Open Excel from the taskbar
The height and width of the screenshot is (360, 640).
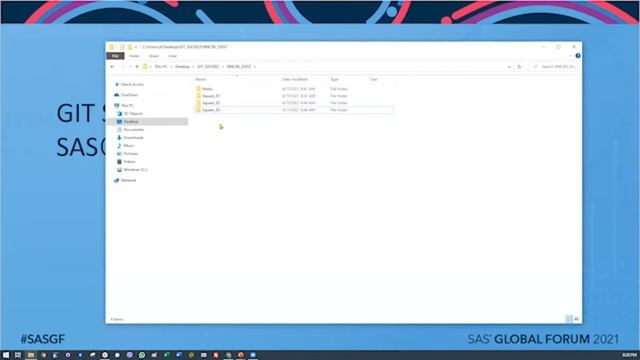(x=167, y=355)
